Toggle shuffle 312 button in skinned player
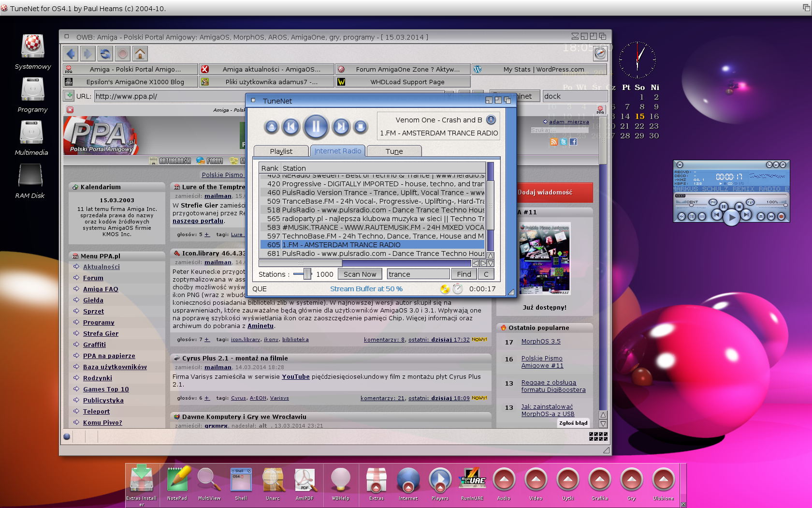Screen dimensions: 812x508 click(713, 202)
